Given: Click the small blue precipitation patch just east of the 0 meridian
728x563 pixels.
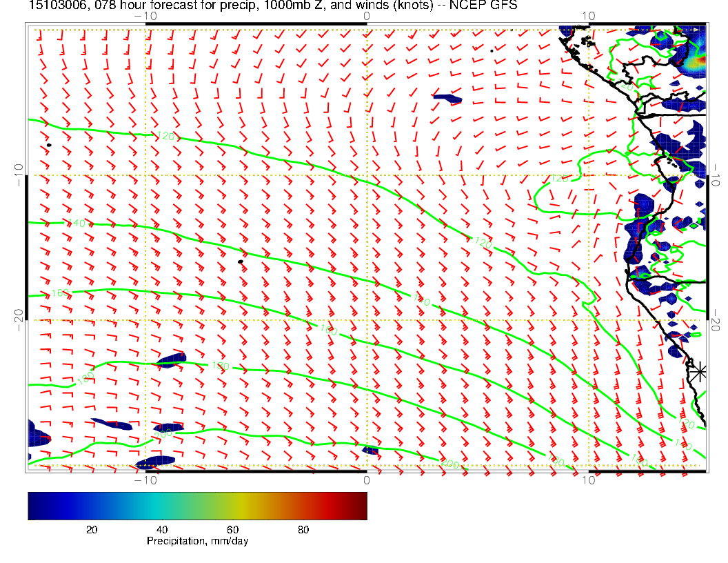Looking at the screenshot, I should (370, 450).
